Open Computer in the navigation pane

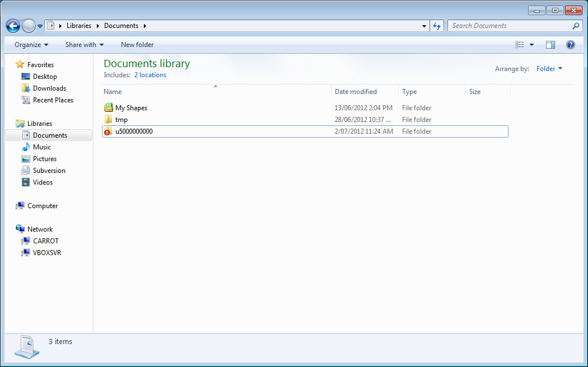41,205
